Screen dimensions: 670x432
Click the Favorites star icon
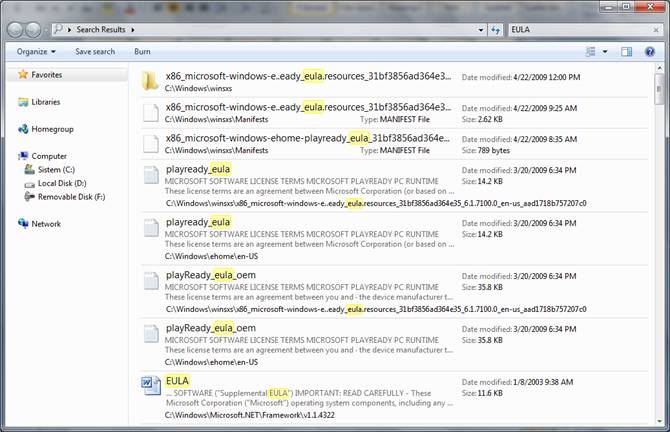(23, 74)
